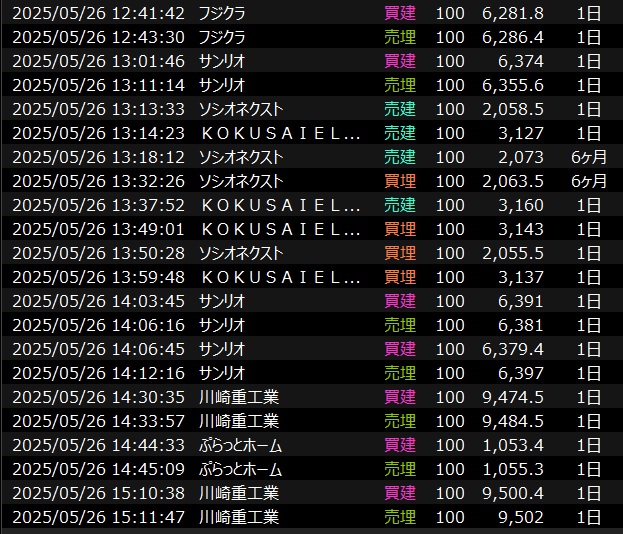Select the 14:30:35 川崎重工業 row timestamp
623x534 pixels.
(99, 397)
